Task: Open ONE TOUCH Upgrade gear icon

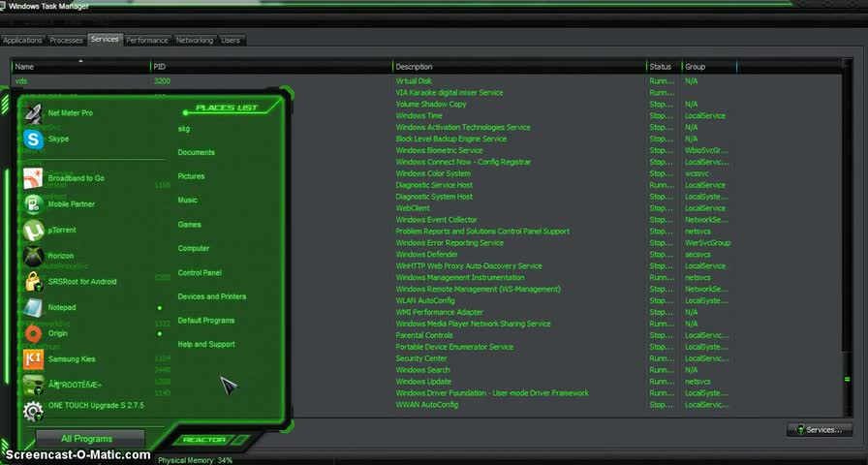Action: click(33, 410)
